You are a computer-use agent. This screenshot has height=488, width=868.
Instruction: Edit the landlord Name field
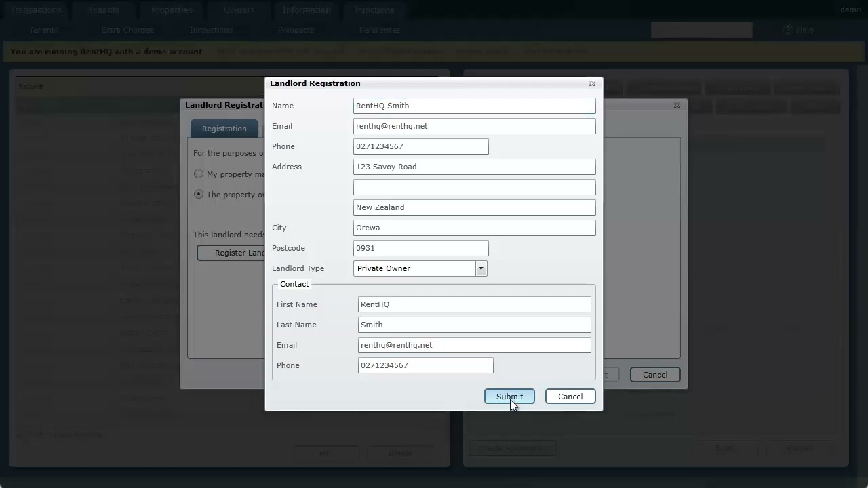[475, 106]
